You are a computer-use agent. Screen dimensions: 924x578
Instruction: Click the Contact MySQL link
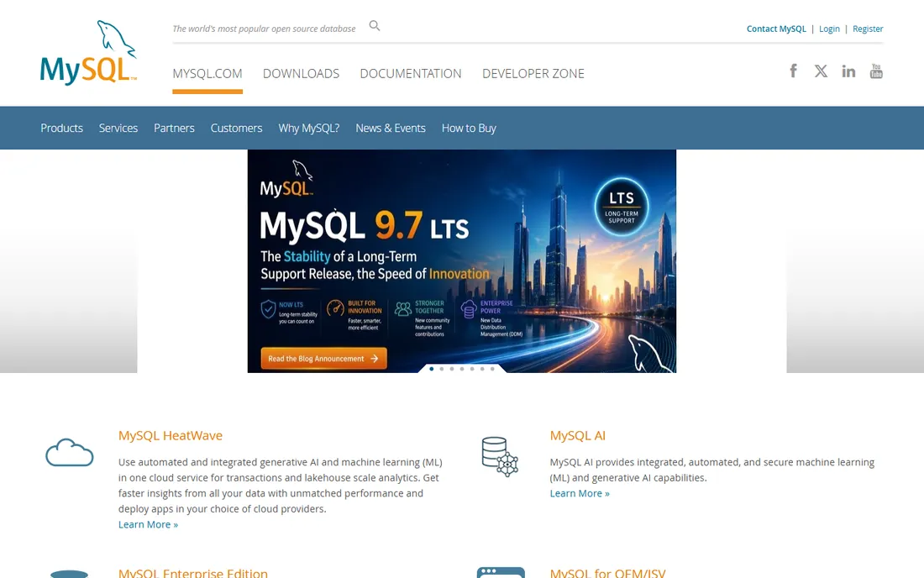(x=776, y=29)
